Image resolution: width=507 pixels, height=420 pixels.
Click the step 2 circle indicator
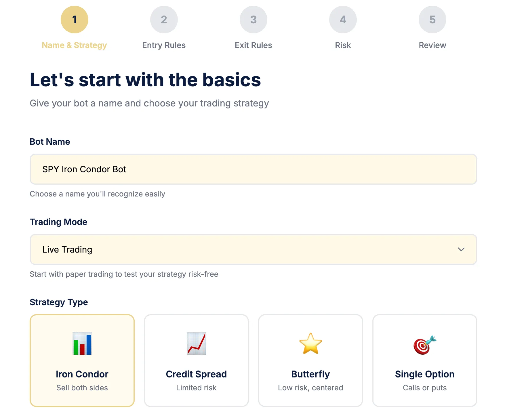click(x=164, y=19)
